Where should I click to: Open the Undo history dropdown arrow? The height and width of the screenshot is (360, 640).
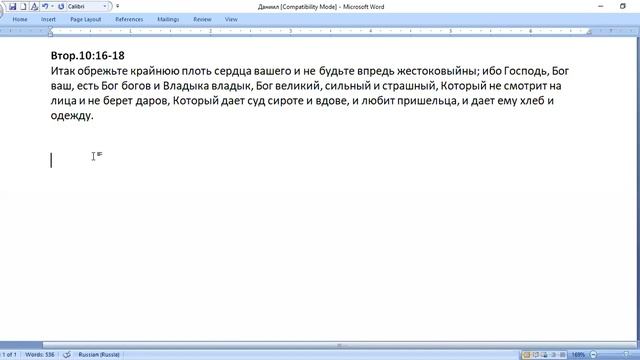[52, 7]
